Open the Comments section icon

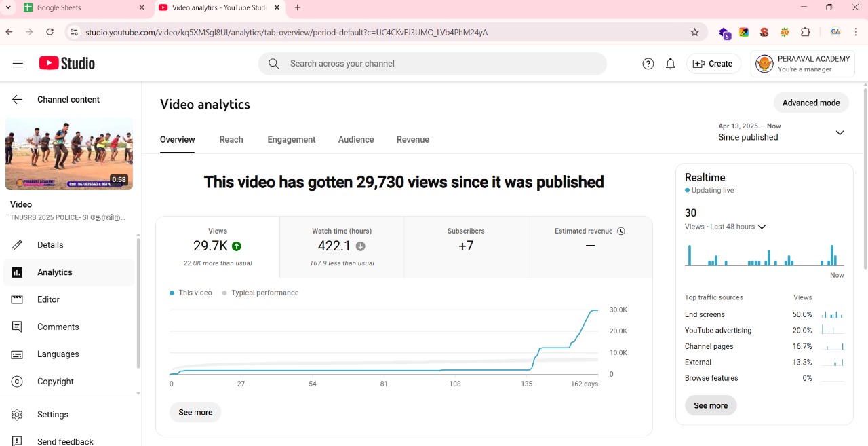(17, 327)
